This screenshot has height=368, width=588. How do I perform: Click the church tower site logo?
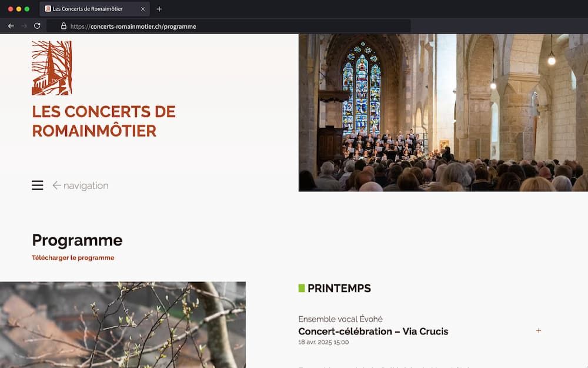point(52,68)
